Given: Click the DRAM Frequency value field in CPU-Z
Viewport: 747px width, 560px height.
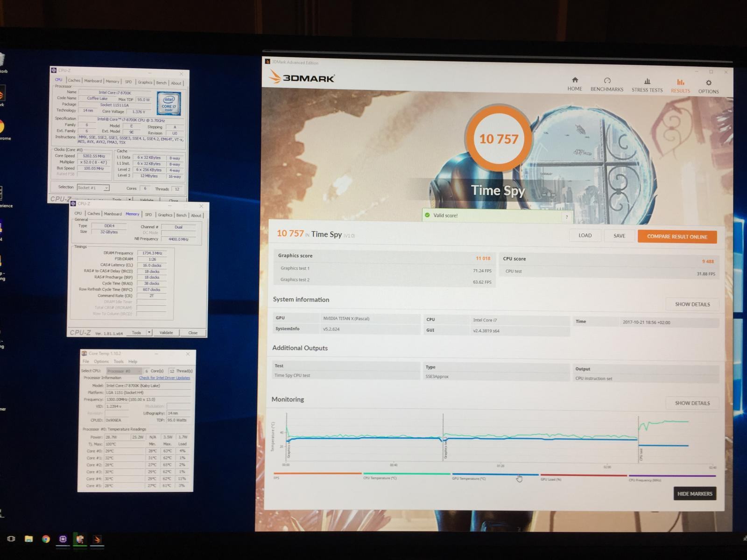Looking at the screenshot, I should [153, 253].
